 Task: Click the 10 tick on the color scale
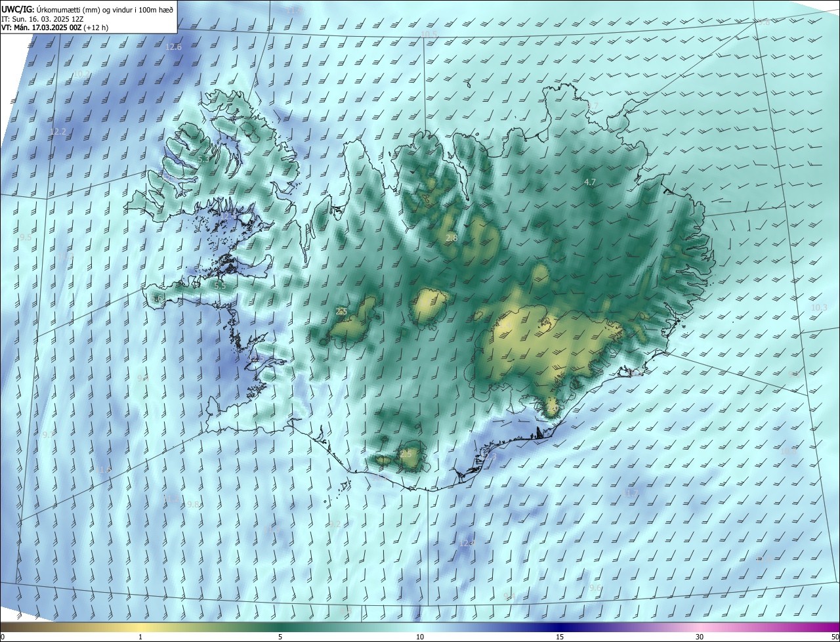click(420, 637)
